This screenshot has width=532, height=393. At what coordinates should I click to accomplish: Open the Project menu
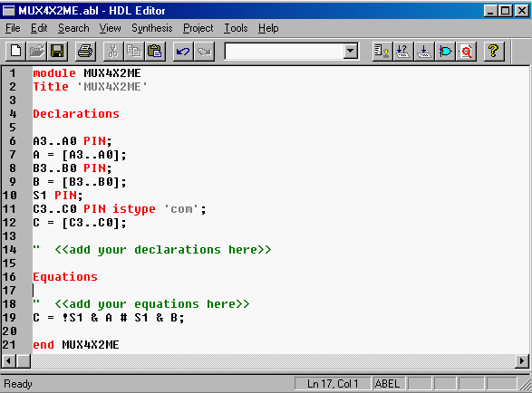click(x=198, y=28)
